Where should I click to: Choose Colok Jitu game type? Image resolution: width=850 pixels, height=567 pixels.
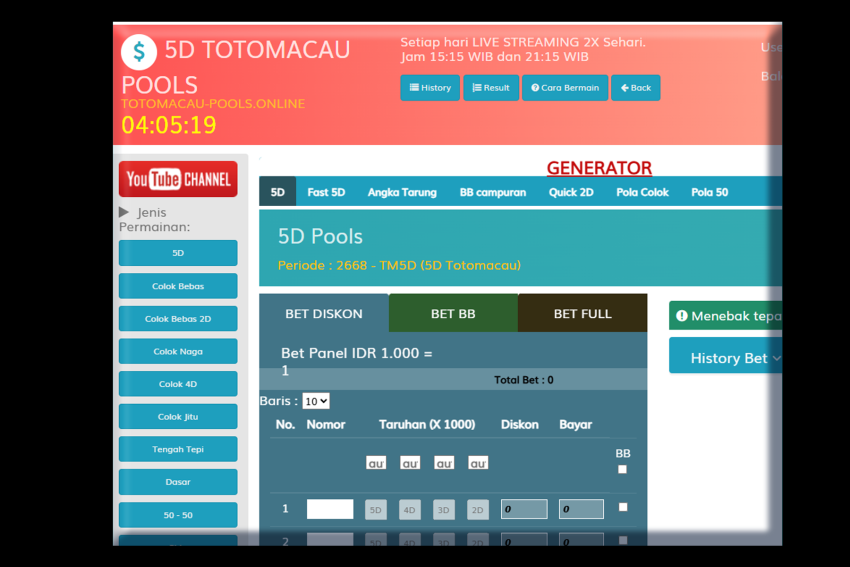click(178, 416)
